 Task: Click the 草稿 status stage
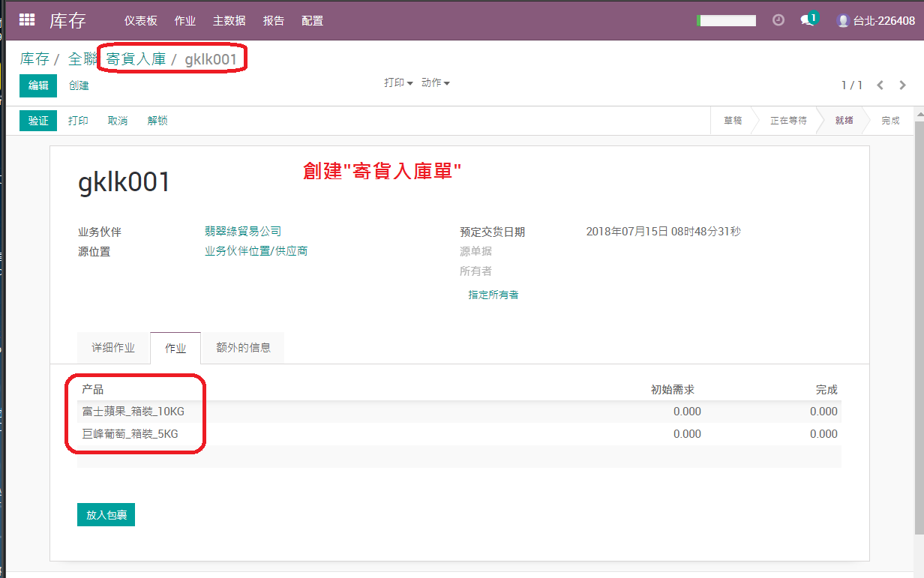click(x=733, y=121)
